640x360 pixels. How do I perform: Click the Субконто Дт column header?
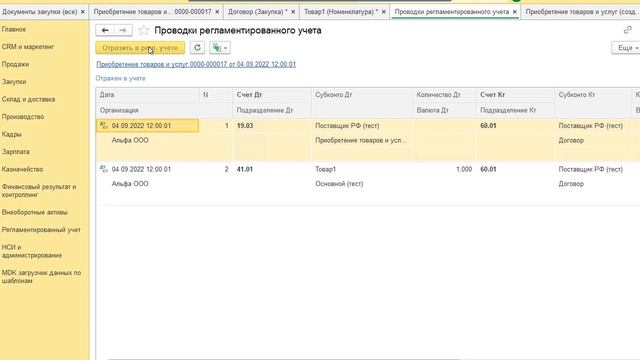362,95
